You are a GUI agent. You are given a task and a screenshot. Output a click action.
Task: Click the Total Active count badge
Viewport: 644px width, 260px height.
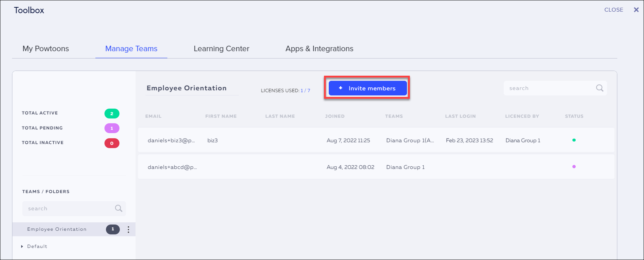[112, 114]
